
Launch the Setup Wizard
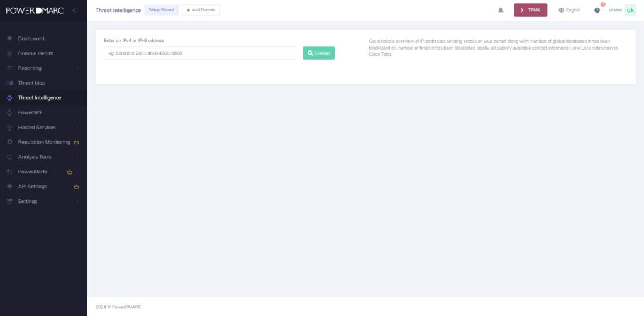162,10
